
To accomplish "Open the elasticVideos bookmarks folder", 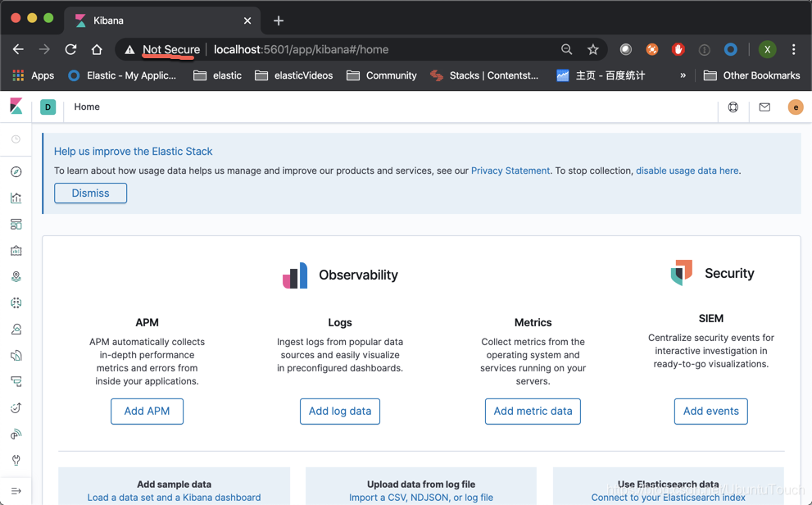I will tap(294, 75).
